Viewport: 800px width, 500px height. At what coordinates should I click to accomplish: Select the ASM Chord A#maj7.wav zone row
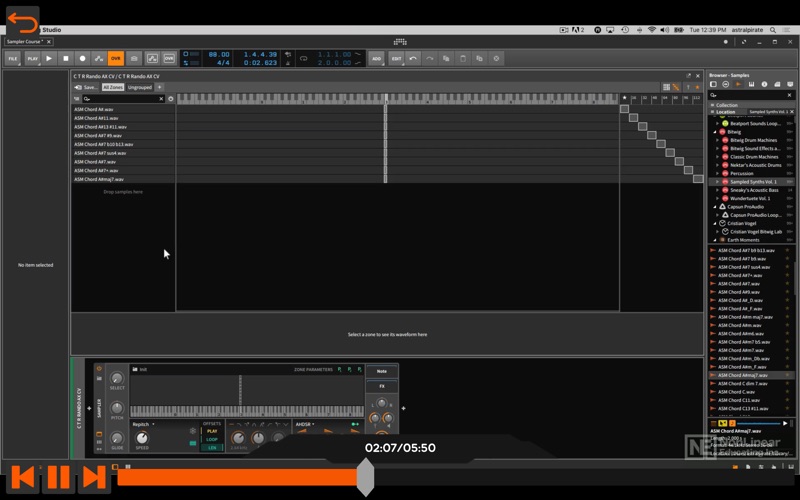(x=123, y=179)
